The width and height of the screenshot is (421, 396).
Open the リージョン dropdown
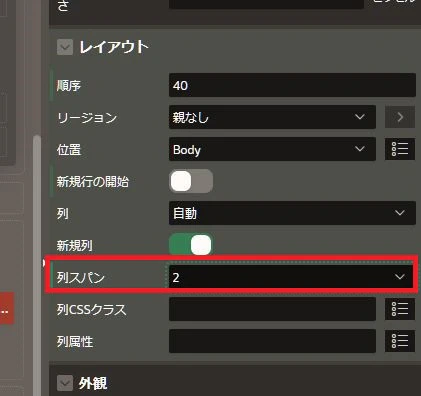click(x=272, y=117)
